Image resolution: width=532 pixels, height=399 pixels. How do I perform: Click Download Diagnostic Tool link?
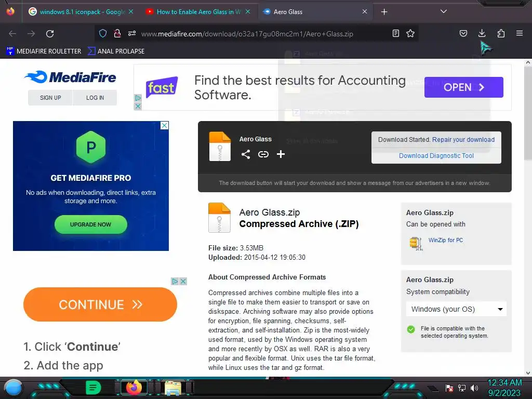[436, 156]
